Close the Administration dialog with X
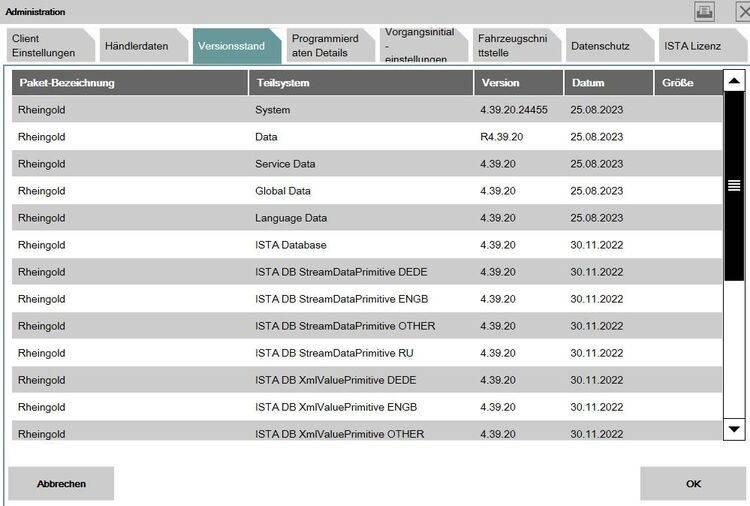Viewport: 750px width, 506px height. pyautogui.click(x=743, y=11)
